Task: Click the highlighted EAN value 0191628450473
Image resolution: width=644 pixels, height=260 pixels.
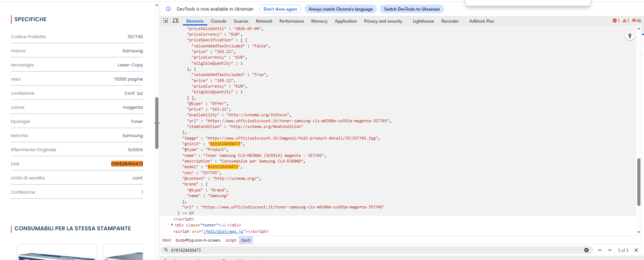Action: click(x=127, y=164)
